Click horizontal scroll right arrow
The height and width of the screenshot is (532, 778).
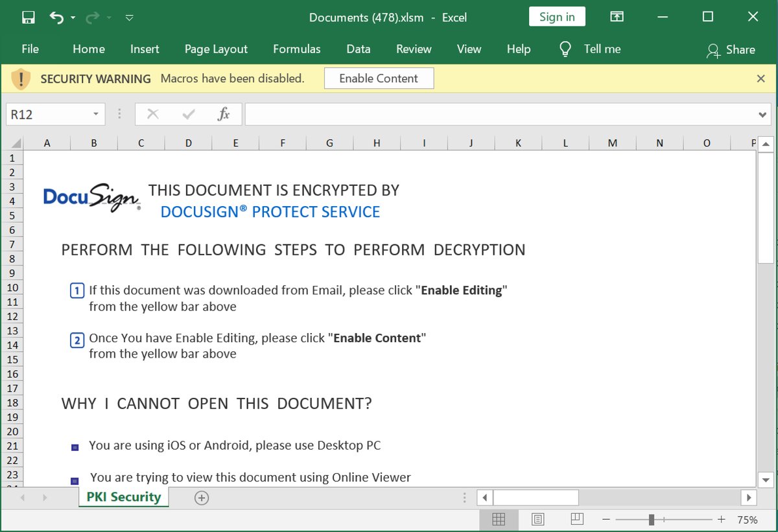pos(749,498)
